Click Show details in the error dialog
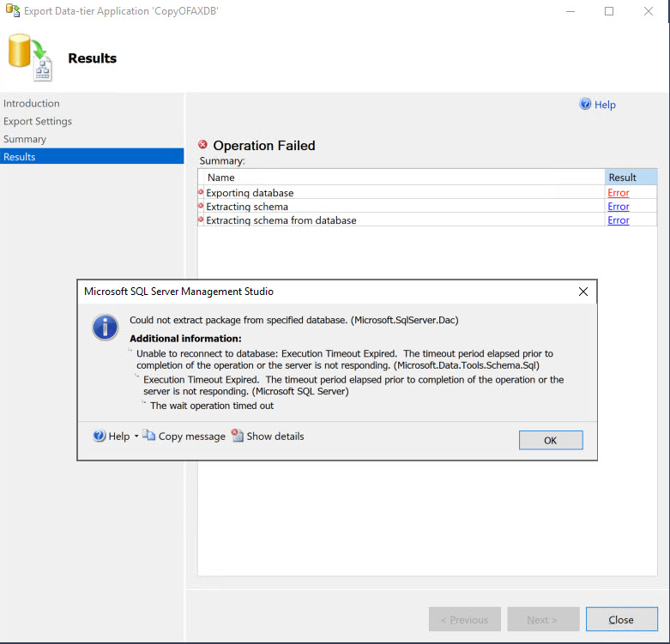670x644 pixels. 275,436
